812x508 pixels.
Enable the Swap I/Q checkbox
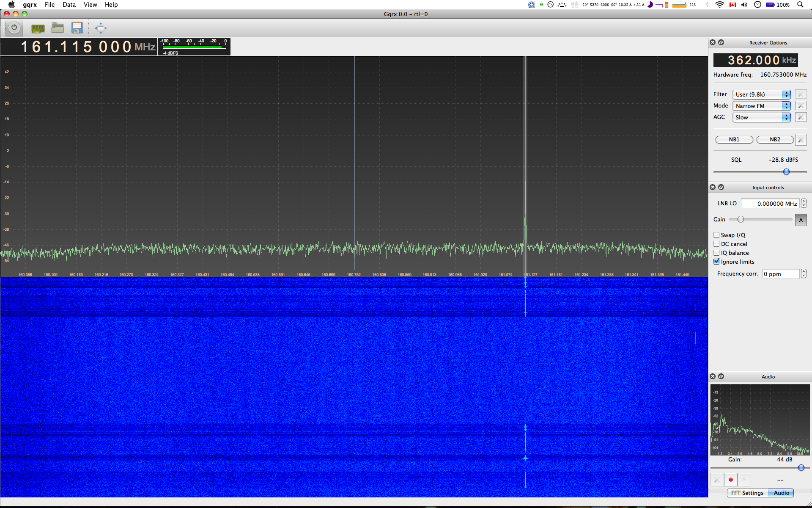(x=716, y=235)
